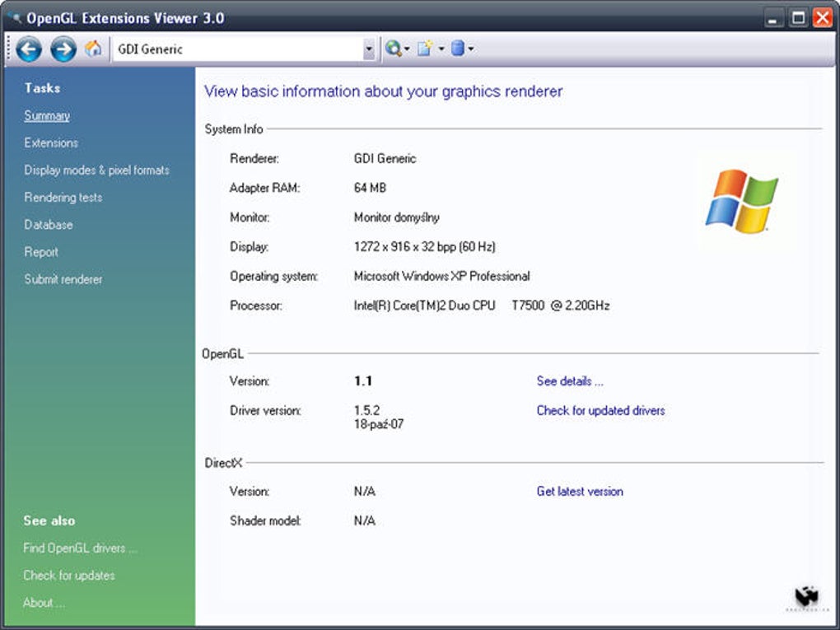Click the new document notepad icon
The width and height of the screenshot is (840, 630).
pos(425,49)
